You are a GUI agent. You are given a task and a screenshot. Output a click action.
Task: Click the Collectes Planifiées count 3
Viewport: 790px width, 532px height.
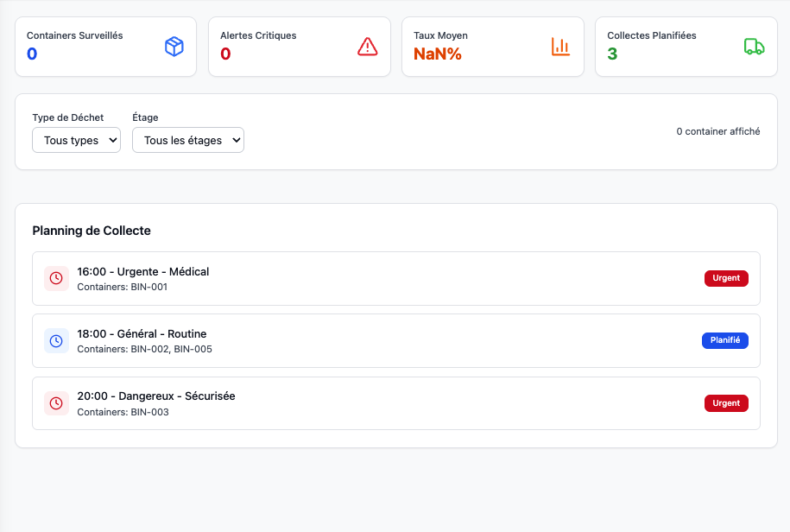[612, 54]
